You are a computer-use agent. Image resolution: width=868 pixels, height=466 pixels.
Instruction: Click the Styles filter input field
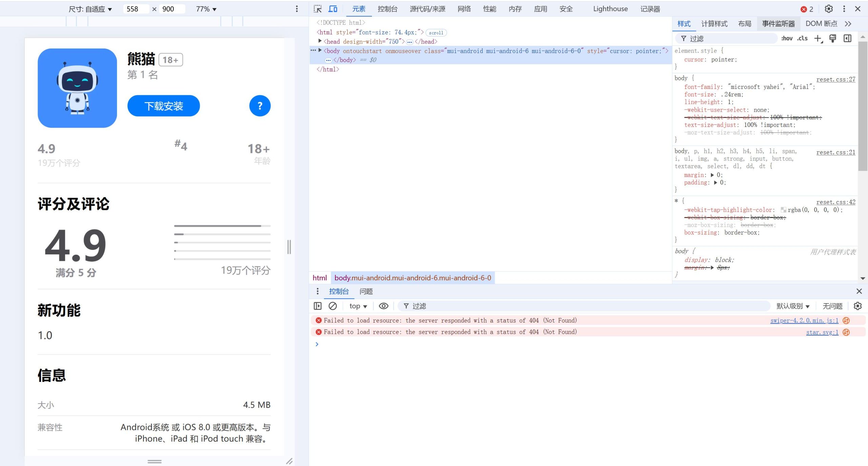tap(727, 38)
